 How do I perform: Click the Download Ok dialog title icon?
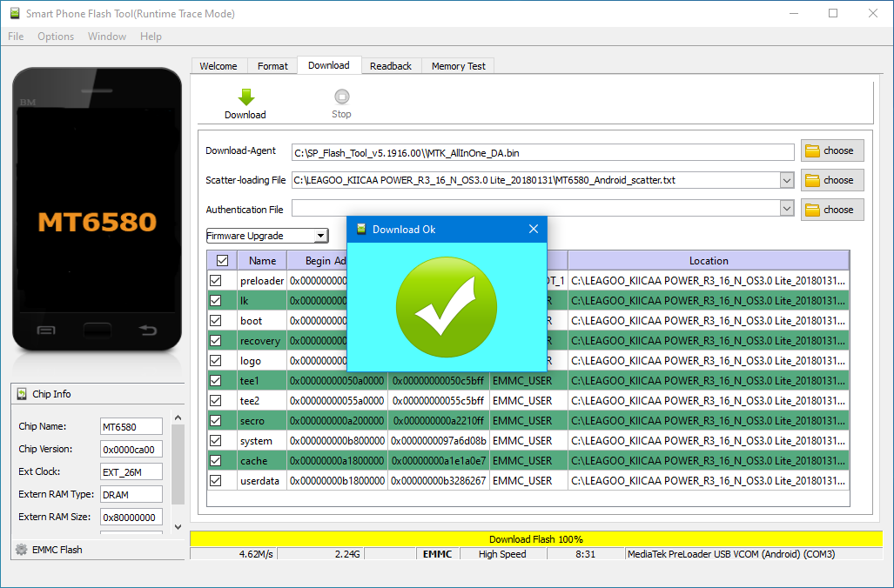(361, 229)
